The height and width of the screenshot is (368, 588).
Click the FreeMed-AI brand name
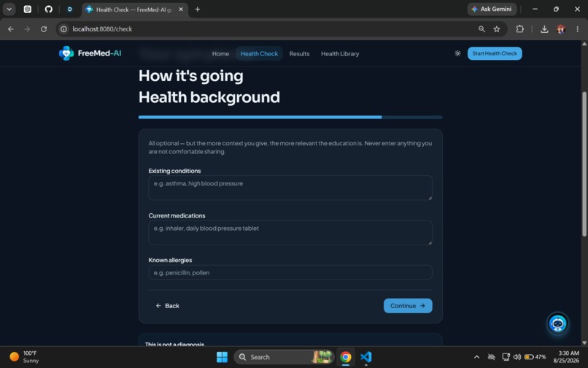(x=99, y=53)
